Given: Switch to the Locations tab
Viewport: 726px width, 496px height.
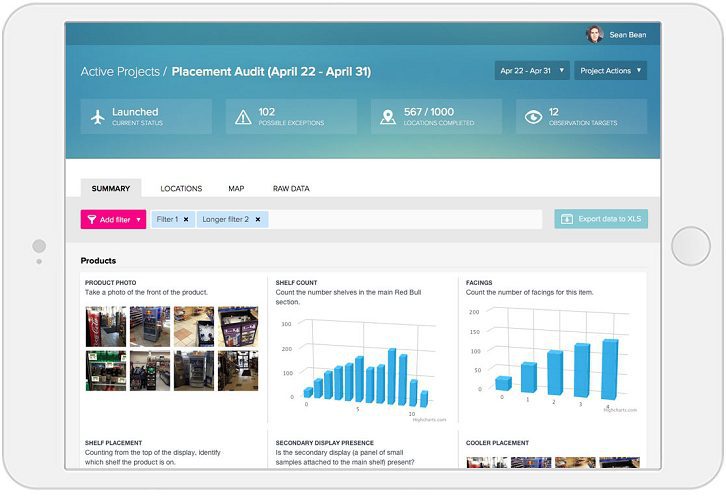Looking at the screenshot, I should point(181,188).
